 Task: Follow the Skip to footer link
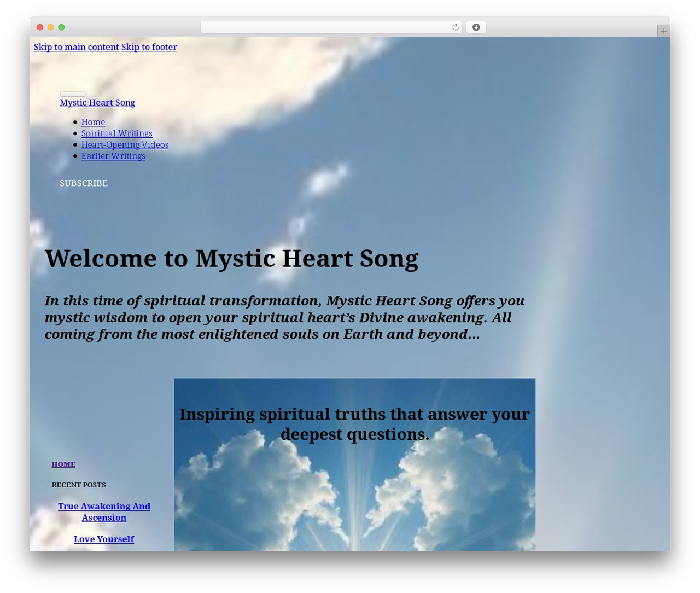(x=149, y=47)
